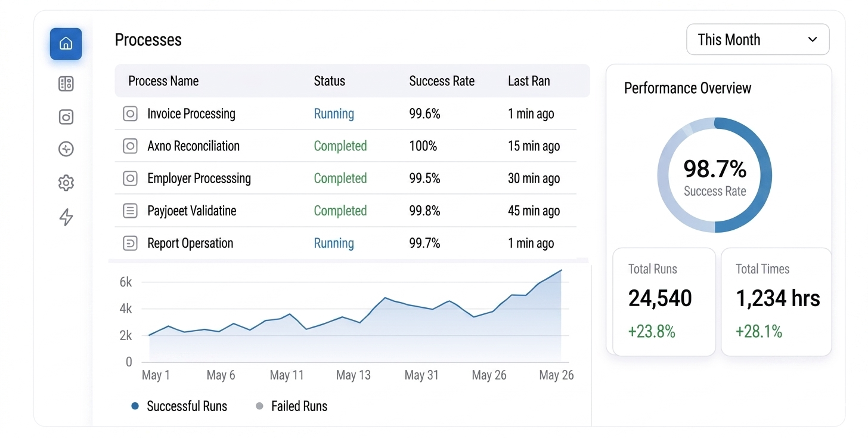868x438 pixels.
Task: Open the Total Runs 24,540 card
Action: tap(664, 302)
